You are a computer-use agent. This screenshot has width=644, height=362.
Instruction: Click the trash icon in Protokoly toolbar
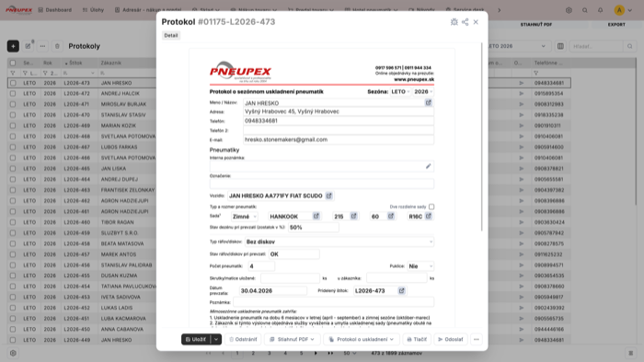57,46
